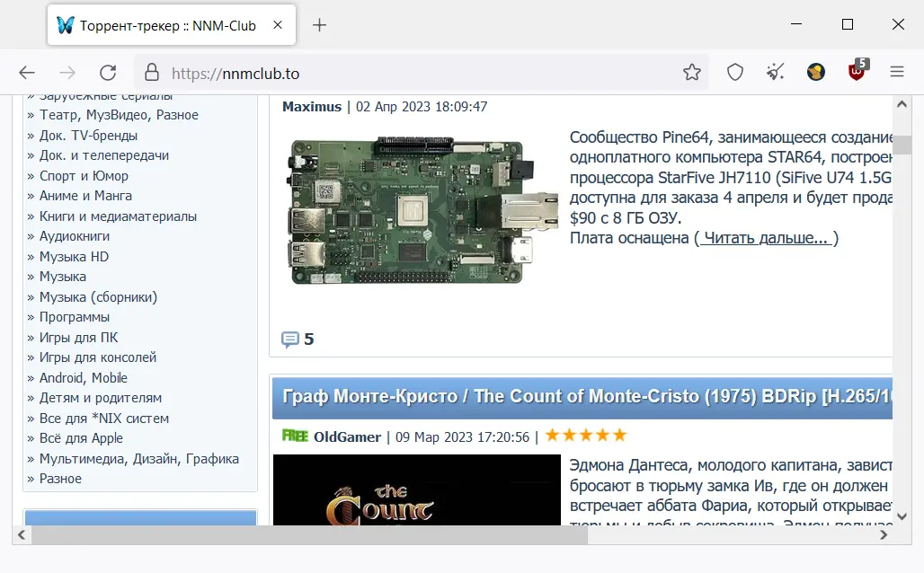Close the NNM-Club tab
The image size is (924, 573).
coord(278,25)
